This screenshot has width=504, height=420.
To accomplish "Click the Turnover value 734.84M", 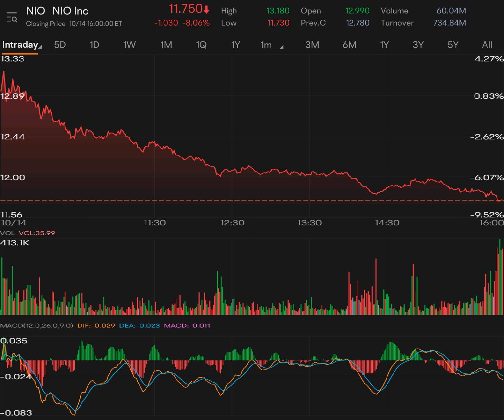I will click(449, 23).
